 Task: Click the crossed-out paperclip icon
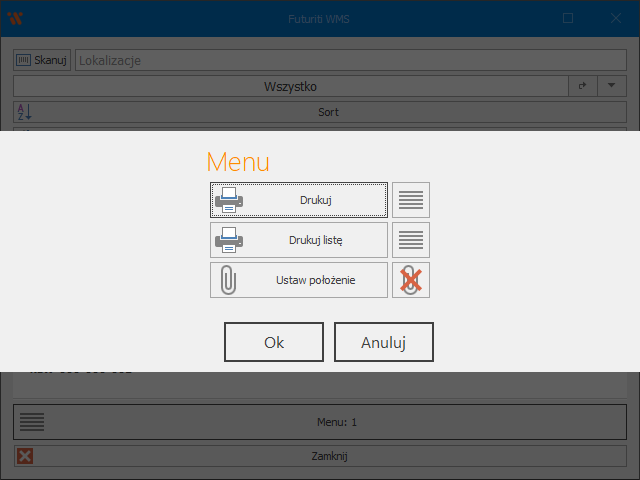(x=410, y=280)
